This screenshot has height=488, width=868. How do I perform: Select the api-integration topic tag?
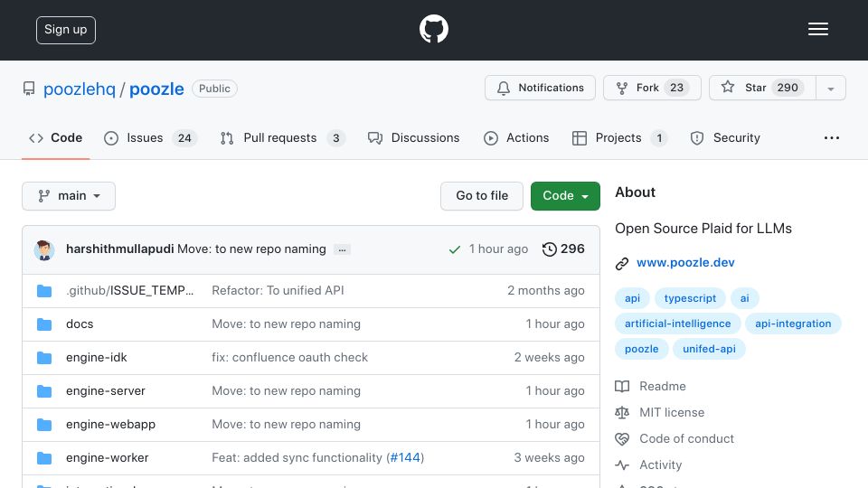click(x=793, y=324)
